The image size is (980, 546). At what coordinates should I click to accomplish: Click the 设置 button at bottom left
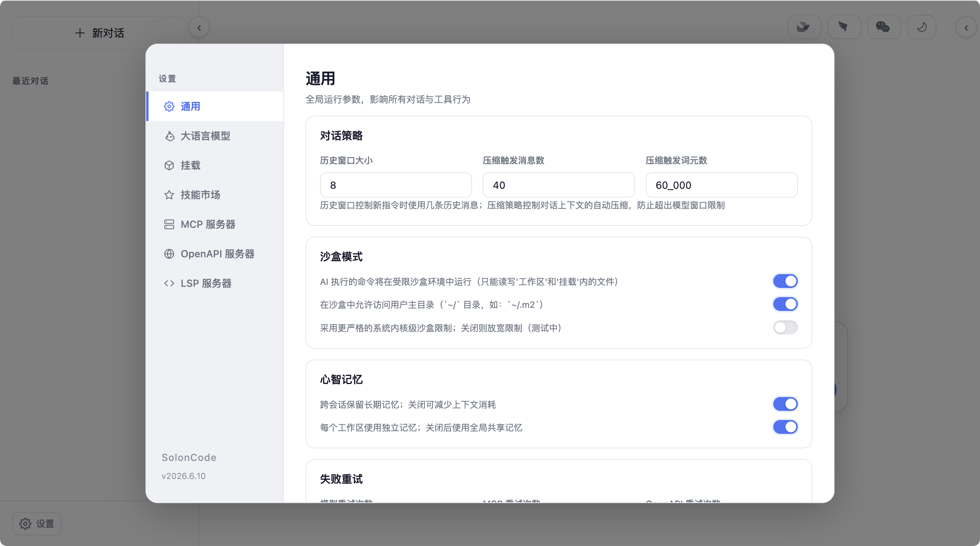[x=37, y=523]
